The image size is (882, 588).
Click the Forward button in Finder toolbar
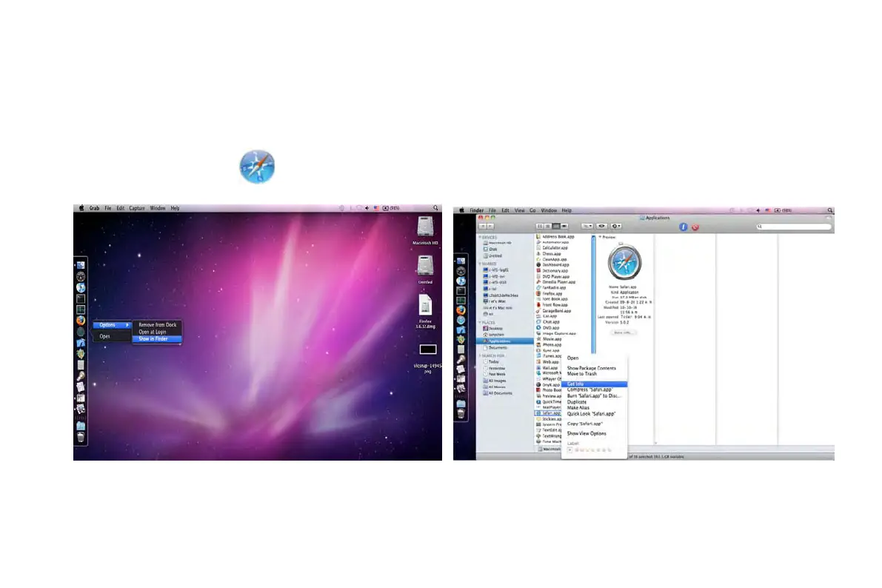coord(490,226)
